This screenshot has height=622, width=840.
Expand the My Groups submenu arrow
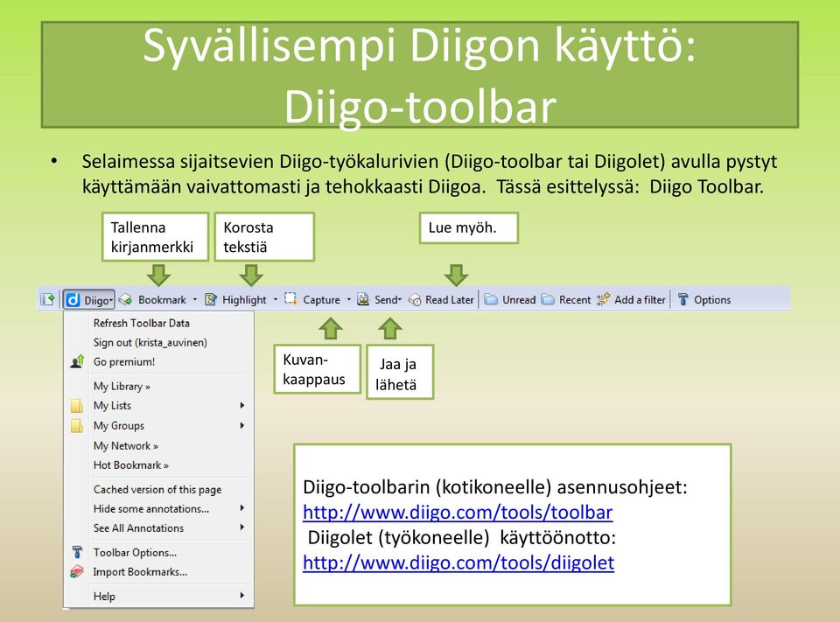pyautogui.click(x=242, y=426)
